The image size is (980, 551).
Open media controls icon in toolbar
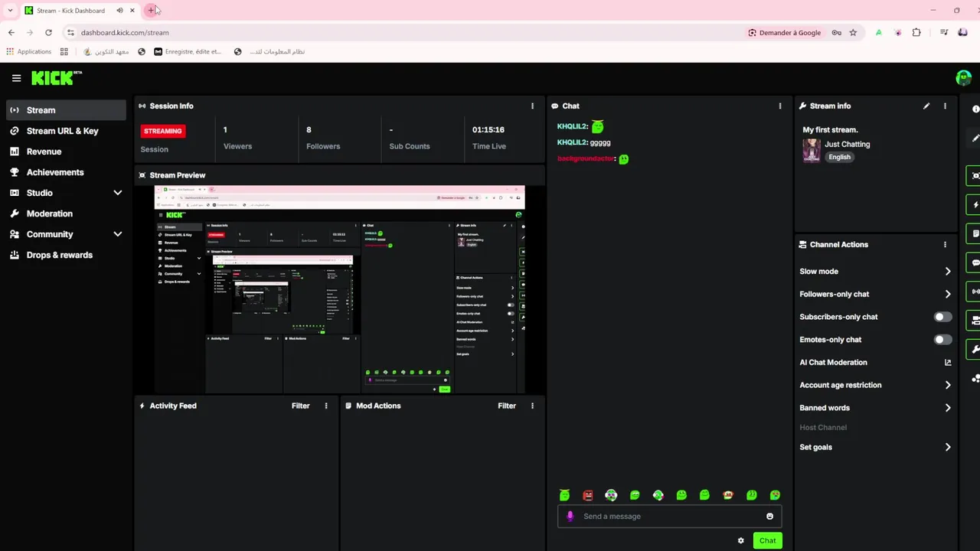pos(945,33)
